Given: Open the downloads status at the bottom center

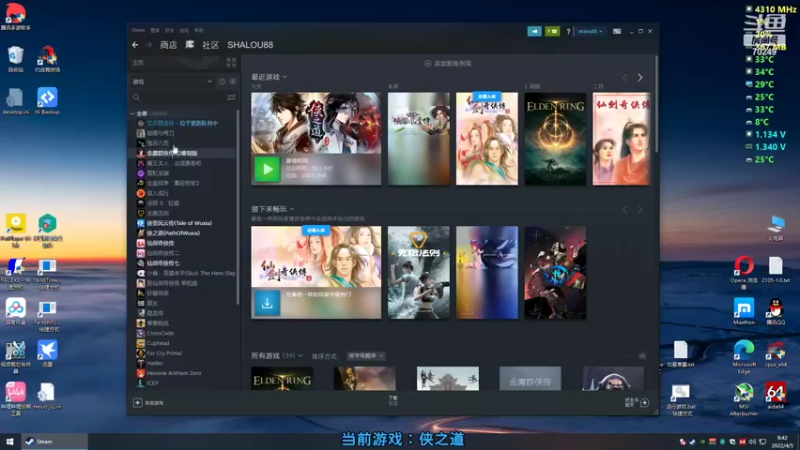Looking at the screenshot, I should point(393,401).
